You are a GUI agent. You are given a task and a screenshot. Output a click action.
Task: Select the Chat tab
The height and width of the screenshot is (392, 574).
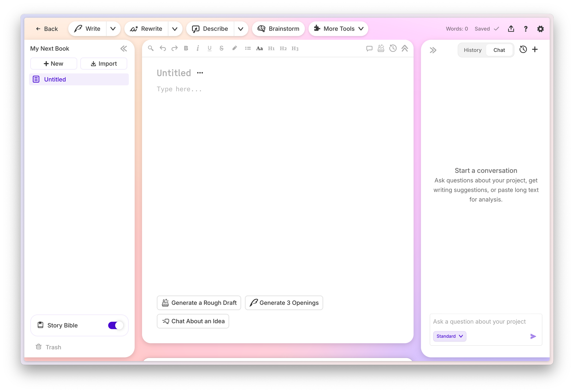pyautogui.click(x=499, y=50)
